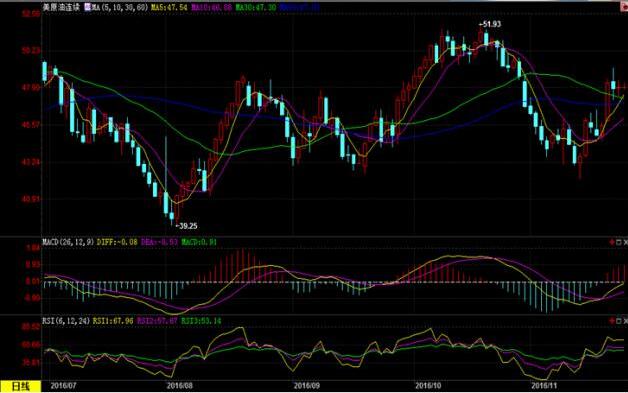
Task: Click the red diamond icon in MACD panel
Action: 612,242
